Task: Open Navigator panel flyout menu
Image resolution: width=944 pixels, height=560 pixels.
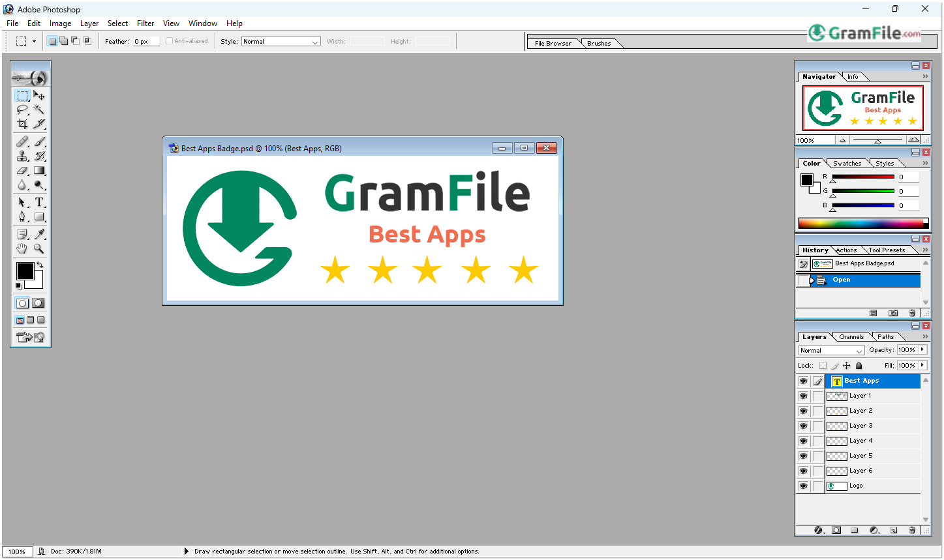Action: (925, 76)
